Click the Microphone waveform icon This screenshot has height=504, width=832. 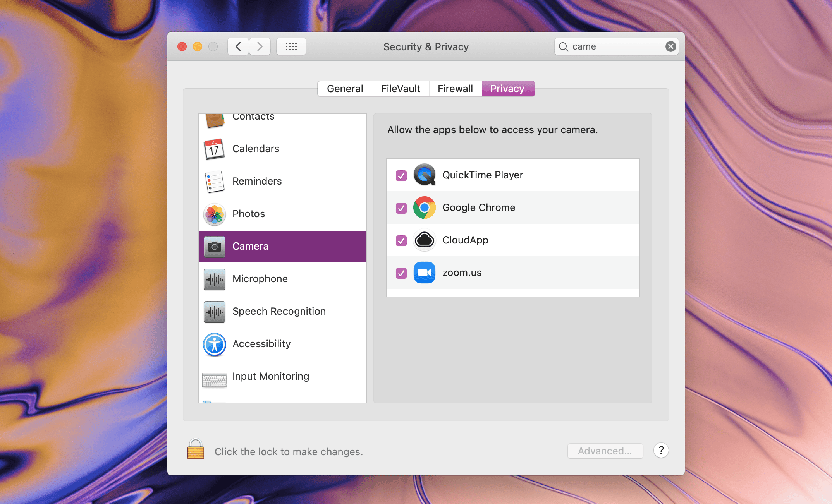point(214,279)
